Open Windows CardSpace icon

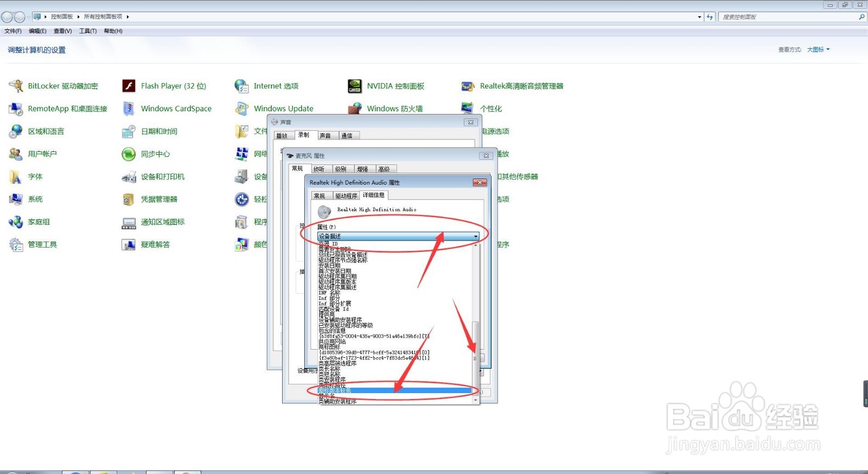click(129, 109)
